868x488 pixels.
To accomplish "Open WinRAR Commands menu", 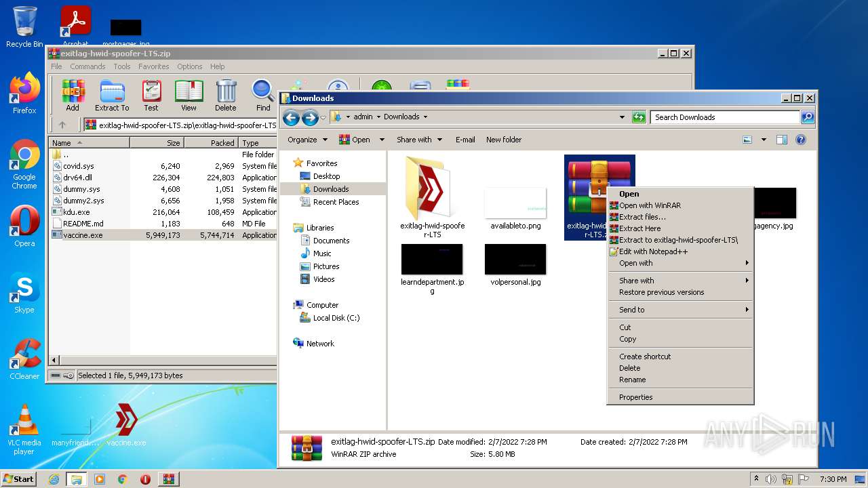I will click(x=87, y=66).
